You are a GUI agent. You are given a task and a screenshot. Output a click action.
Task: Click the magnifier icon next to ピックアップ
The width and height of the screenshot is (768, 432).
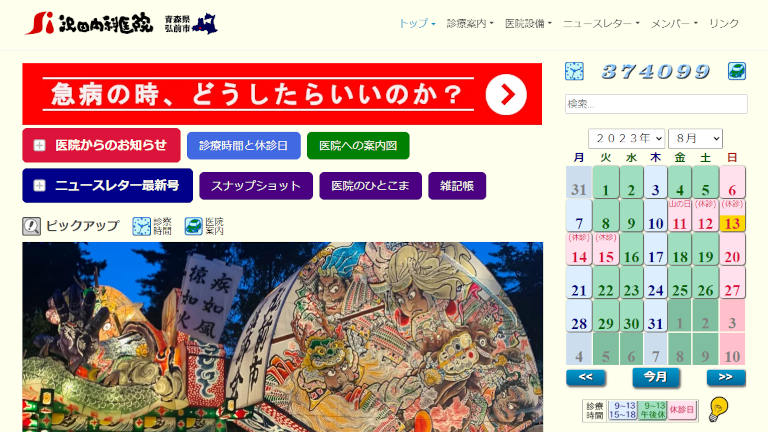pyautogui.click(x=31, y=226)
